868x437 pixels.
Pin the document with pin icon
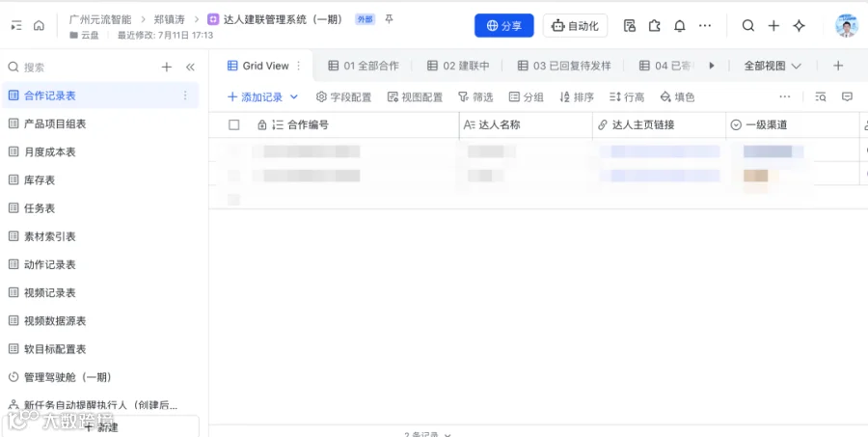tap(390, 19)
